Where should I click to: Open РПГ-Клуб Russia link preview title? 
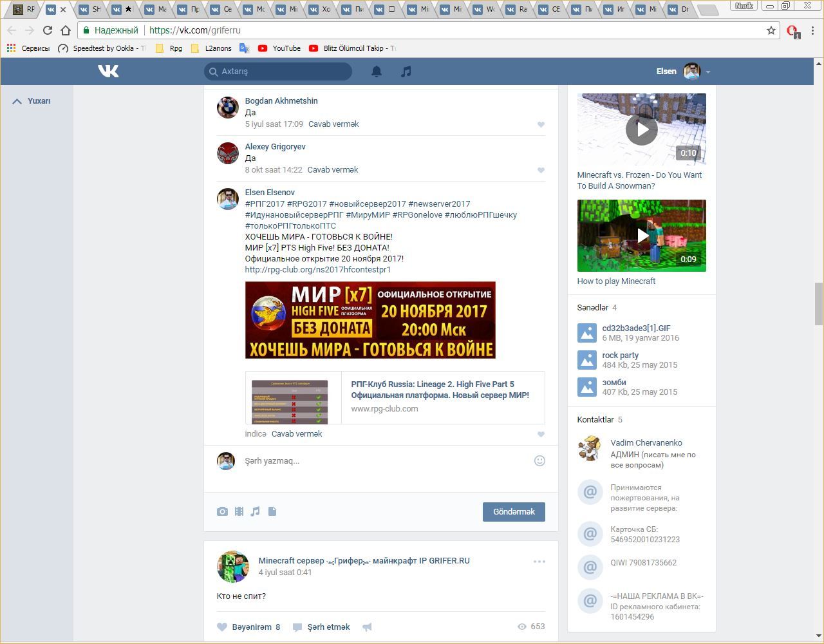coord(440,390)
